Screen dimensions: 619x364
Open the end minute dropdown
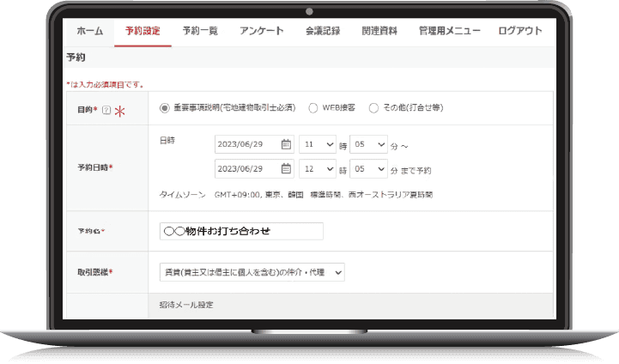click(x=368, y=169)
